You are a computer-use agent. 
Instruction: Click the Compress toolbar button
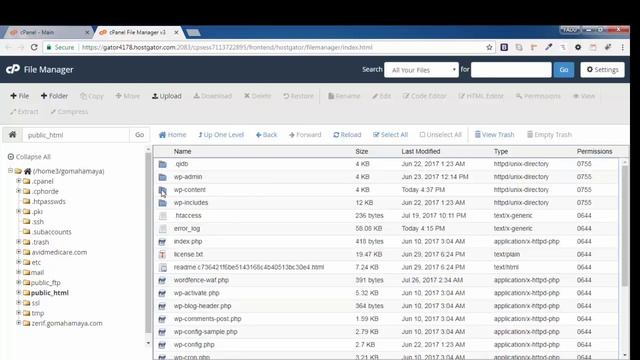click(x=69, y=111)
